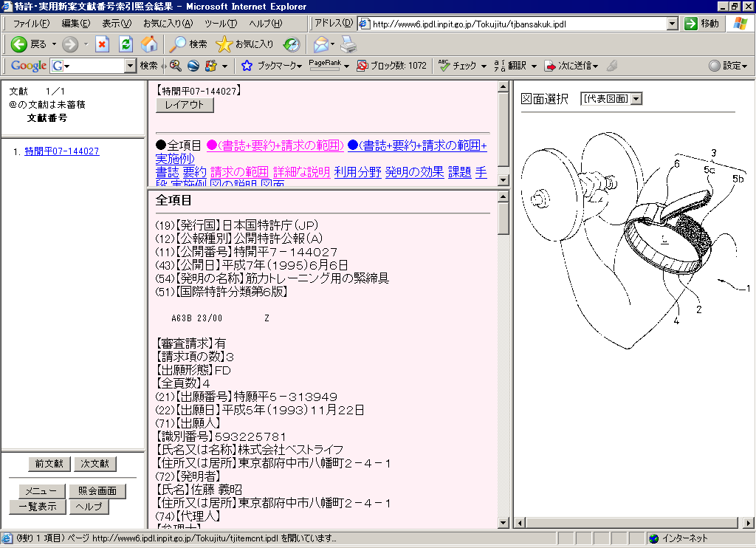This screenshot has width=756, height=548.
Task: Click main text pane vertical scrollbar thumb
Action: click(503, 219)
